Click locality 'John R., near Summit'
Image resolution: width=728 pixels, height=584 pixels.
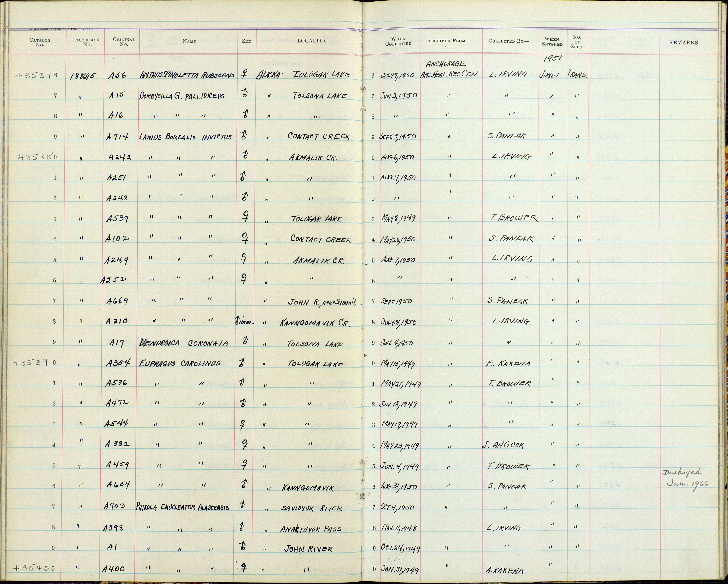point(322,302)
